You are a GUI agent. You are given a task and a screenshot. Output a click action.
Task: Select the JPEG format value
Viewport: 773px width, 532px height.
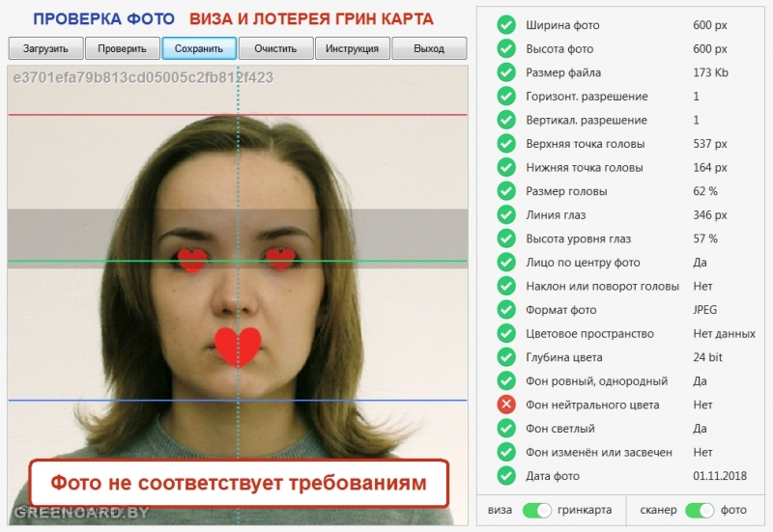(x=705, y=310)
